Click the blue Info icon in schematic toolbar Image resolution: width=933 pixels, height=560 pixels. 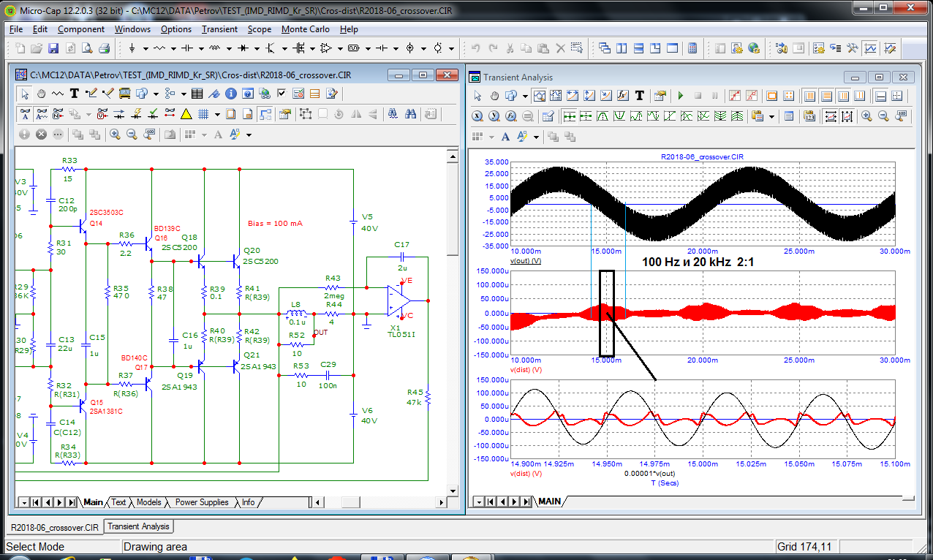tap(230, 94)
